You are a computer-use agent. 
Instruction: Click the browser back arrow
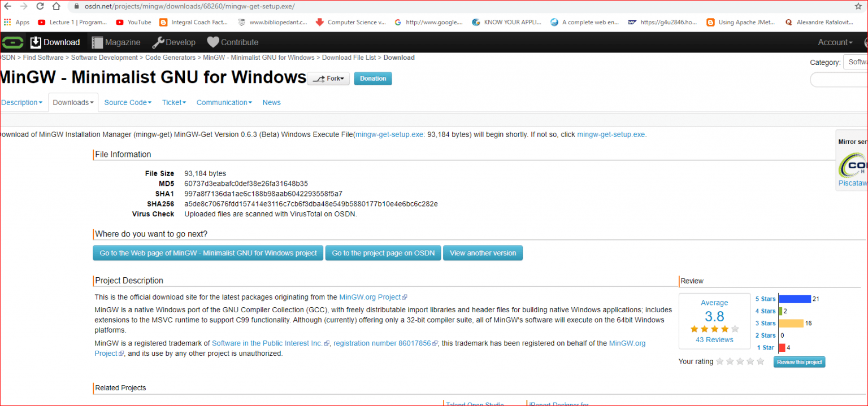coord(7,6)
